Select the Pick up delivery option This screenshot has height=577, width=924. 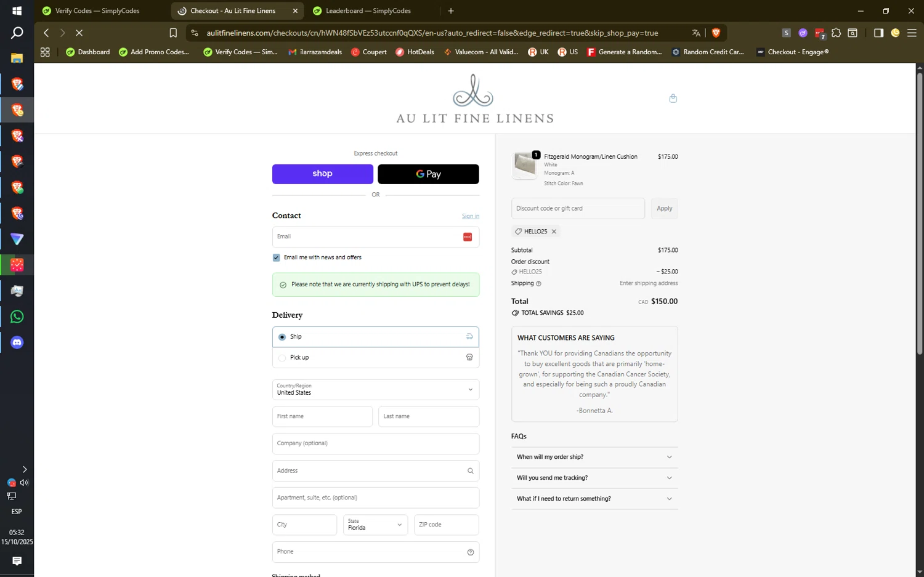(x=376, y=358)
